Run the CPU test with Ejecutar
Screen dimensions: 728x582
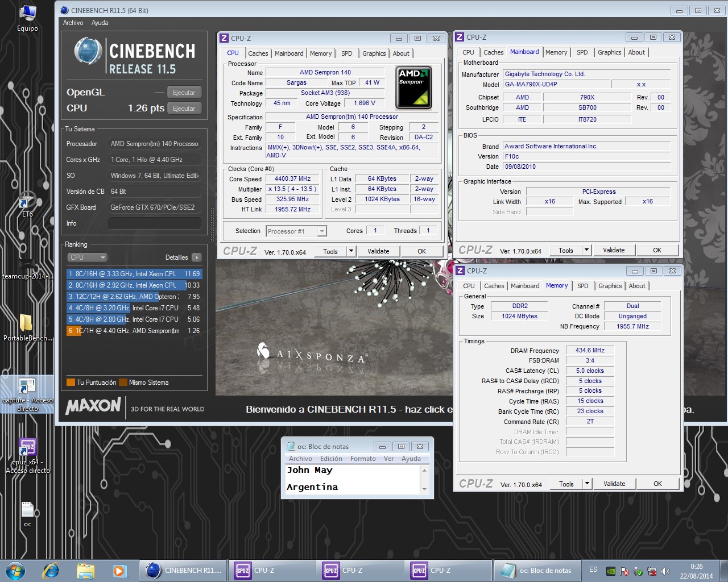pos(184,109)
